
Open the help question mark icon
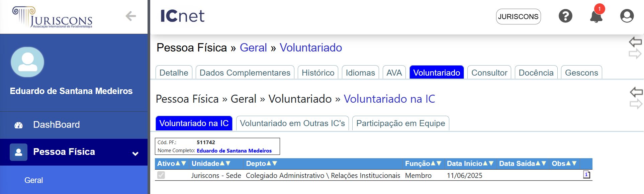tap(565, 16)
